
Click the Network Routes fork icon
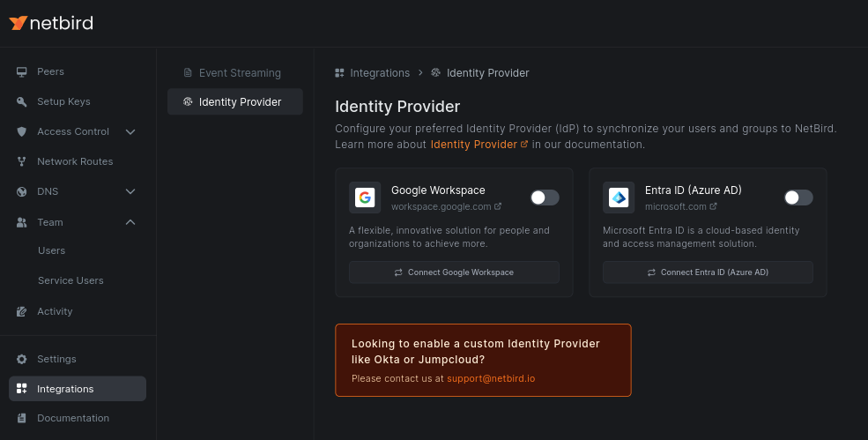coord(22,161)
